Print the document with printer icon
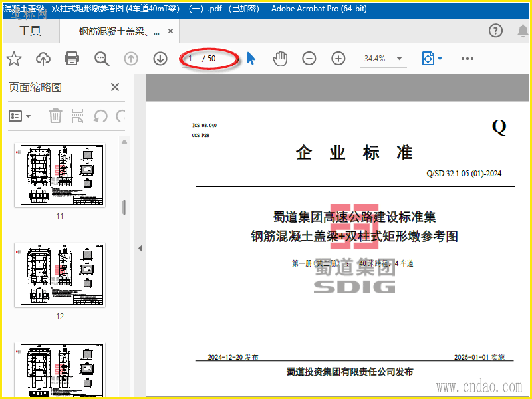The height and width of the screenshot is (399, 532). click(72, 59)
